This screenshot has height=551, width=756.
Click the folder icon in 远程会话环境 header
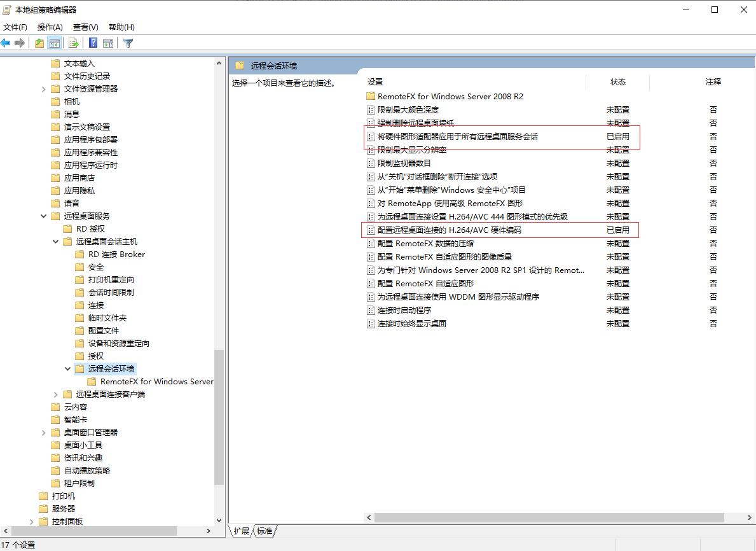click(x=240, y=66)
